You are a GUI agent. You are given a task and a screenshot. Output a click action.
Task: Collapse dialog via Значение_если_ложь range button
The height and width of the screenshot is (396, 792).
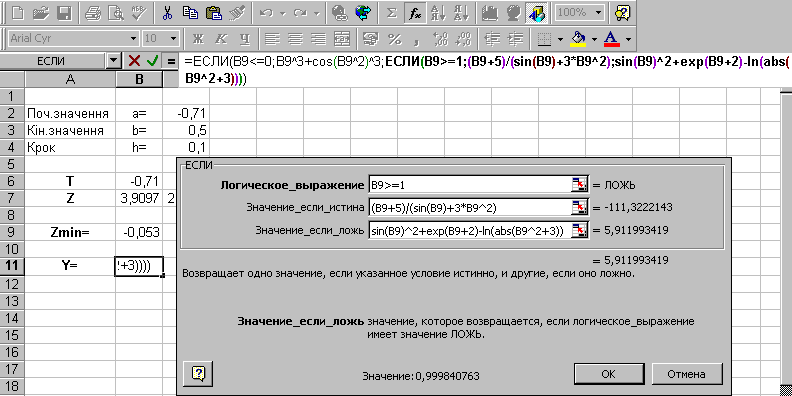(x=580, y=230)
